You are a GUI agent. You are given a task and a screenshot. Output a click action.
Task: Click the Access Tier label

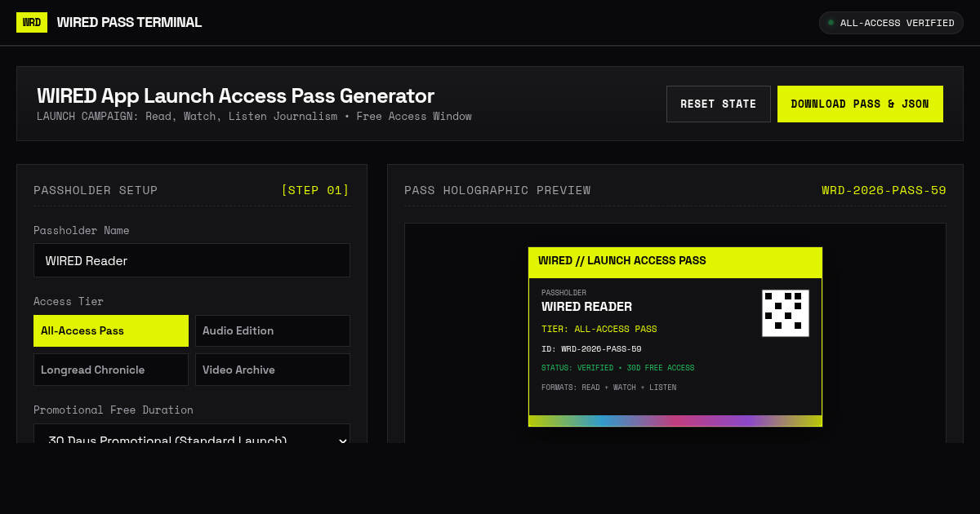tap(69, 301)
